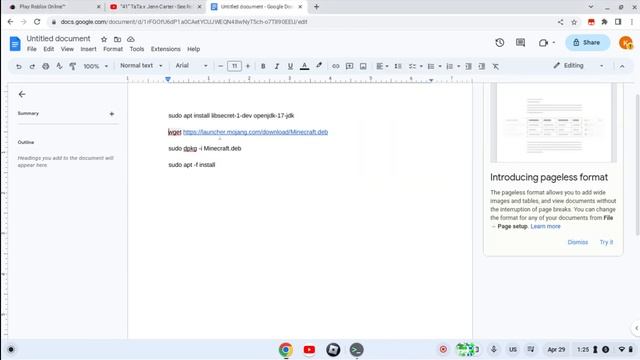Viewport: 640px width, 360px height.
Task: Click Dismiss on pageless format card
Action: (578, 242)
